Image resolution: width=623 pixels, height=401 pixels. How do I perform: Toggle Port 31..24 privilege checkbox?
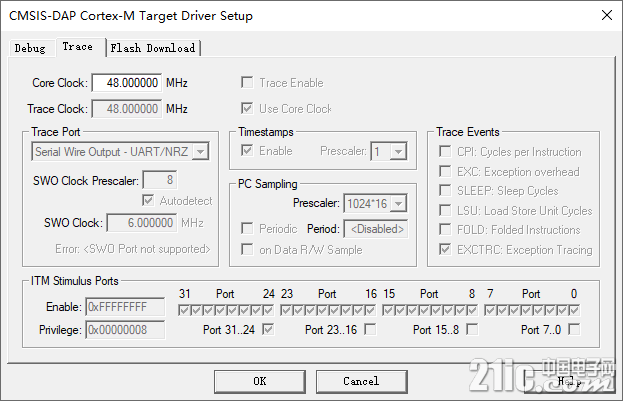[x=268, y=329]
